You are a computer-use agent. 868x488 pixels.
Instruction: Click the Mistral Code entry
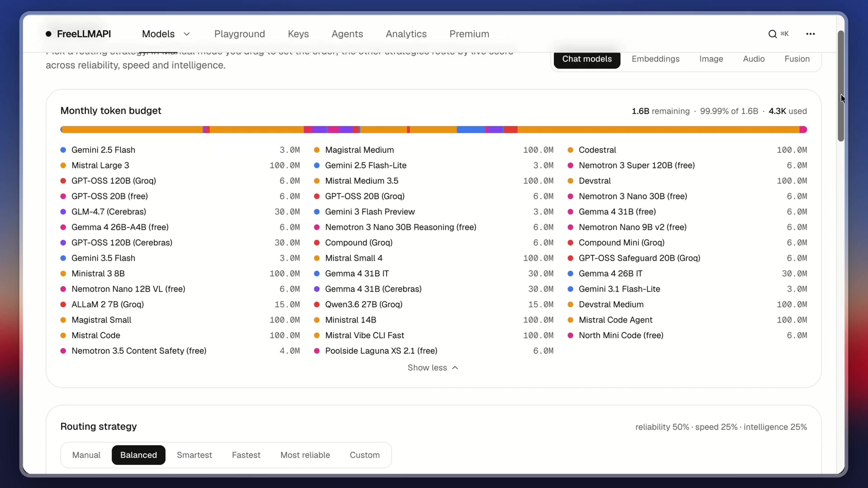pos(180,335)
